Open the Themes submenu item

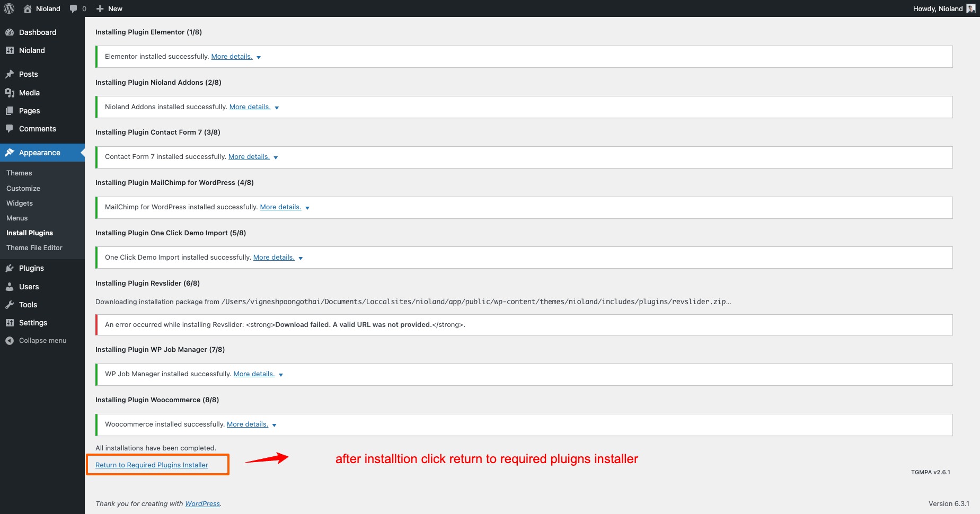click(x=19, y=173)
